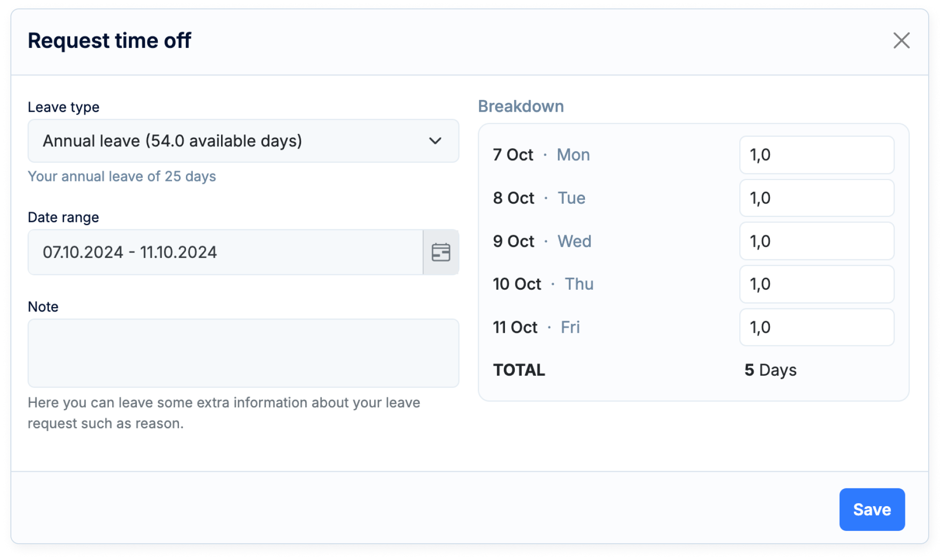
Task: Open the Annual leave type dropdown
Action: coord(243,141)
